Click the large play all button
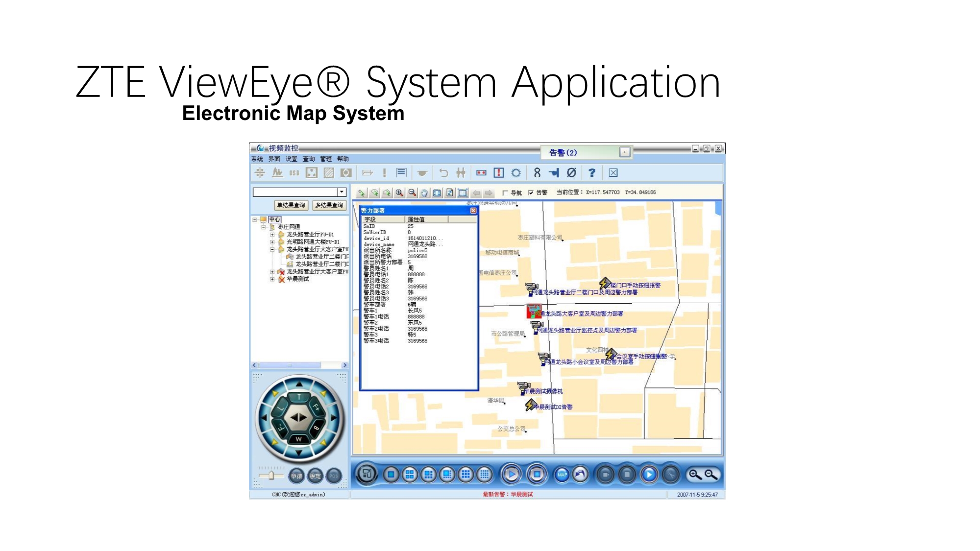The width and height of the screenshot is (980, 551). point(512,474)
